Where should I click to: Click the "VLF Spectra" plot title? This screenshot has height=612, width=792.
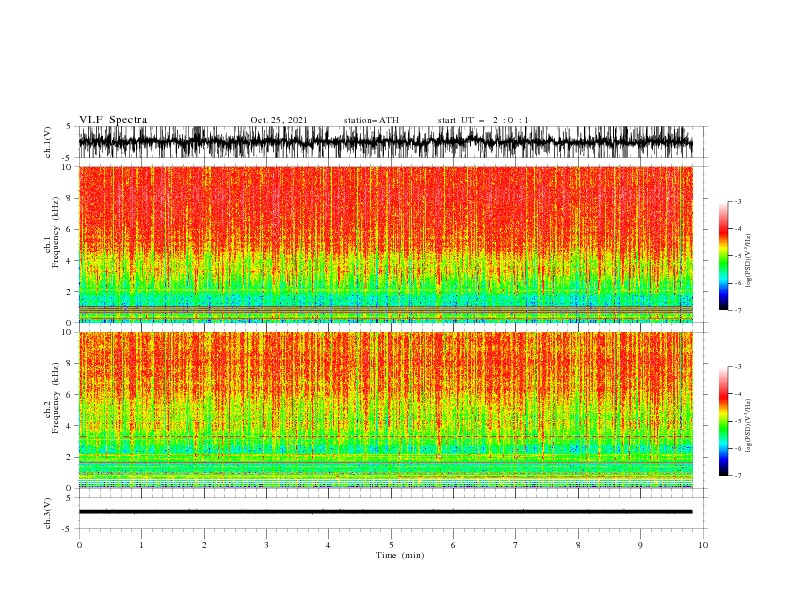point(113,120)
